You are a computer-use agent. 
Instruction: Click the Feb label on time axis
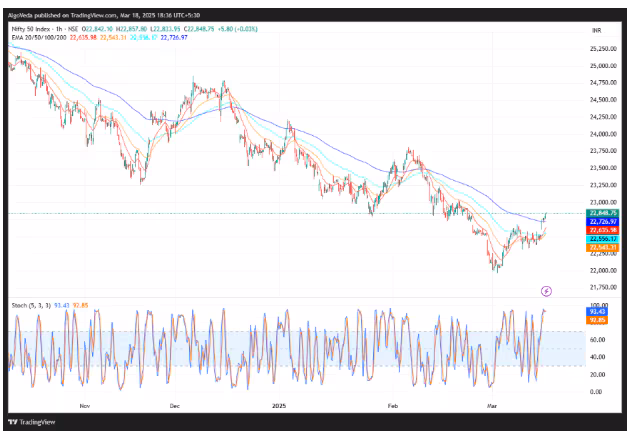(393, 407)
